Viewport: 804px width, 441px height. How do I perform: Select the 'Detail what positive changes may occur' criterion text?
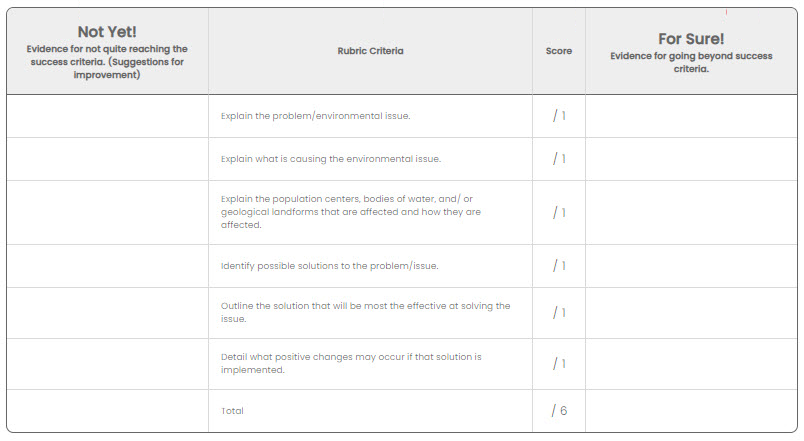pos(351,363)
